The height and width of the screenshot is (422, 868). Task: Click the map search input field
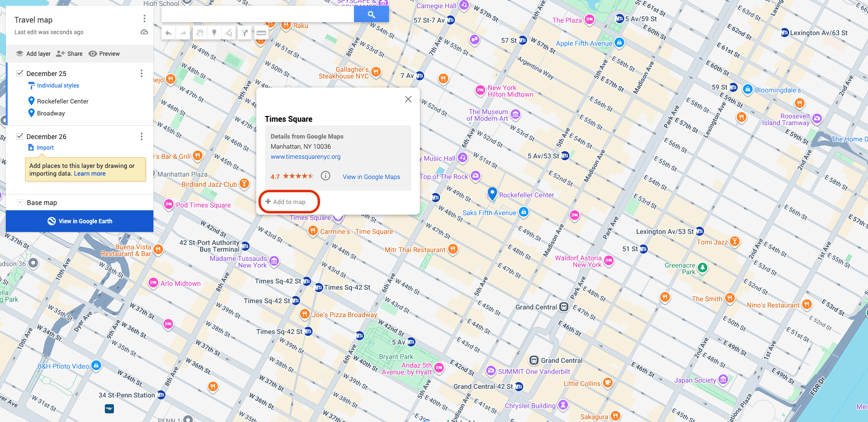click(x=258, y=14)
